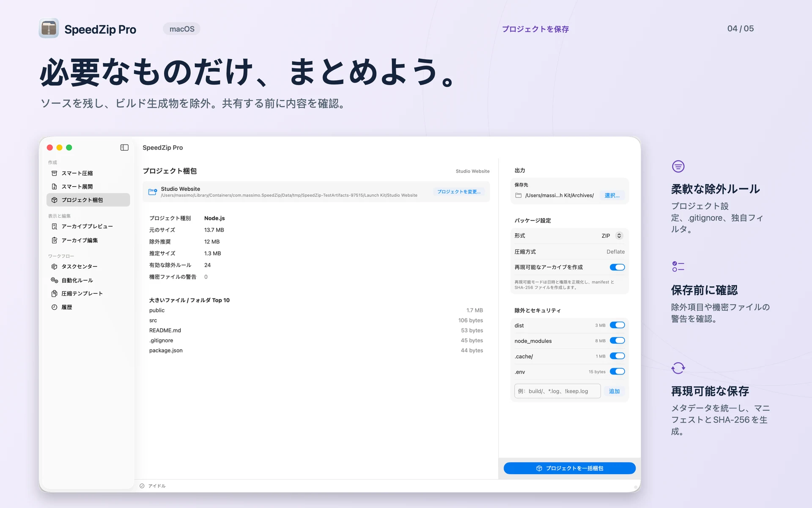Click the Studio Website label at top right
Image resolution: width=812 pixels, height=508 pixels.
pyautogui.click(x=472, y=171)
